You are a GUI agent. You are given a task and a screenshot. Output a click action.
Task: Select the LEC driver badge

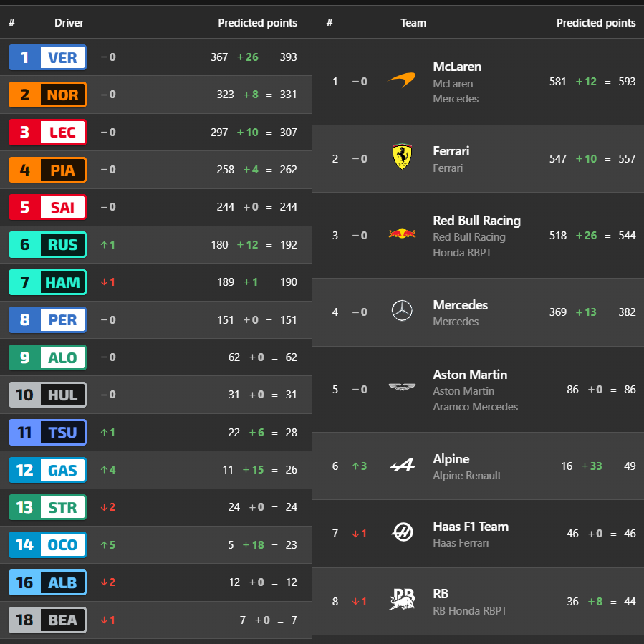[48, 132]
